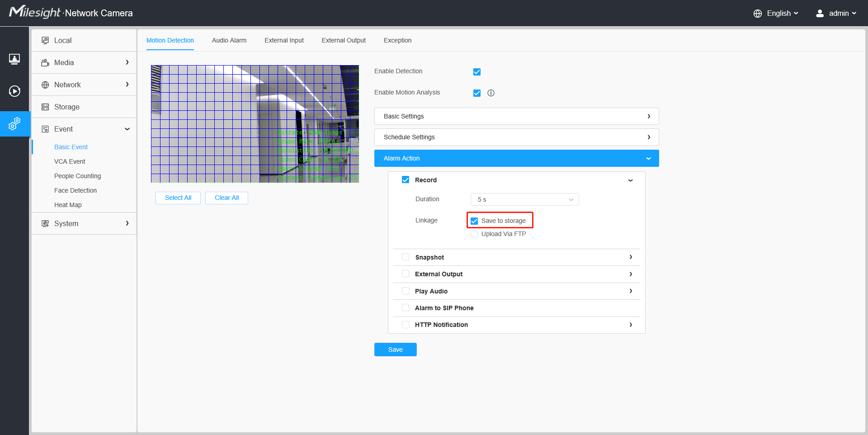Click the admin user icon

click(x=820, y=14)
